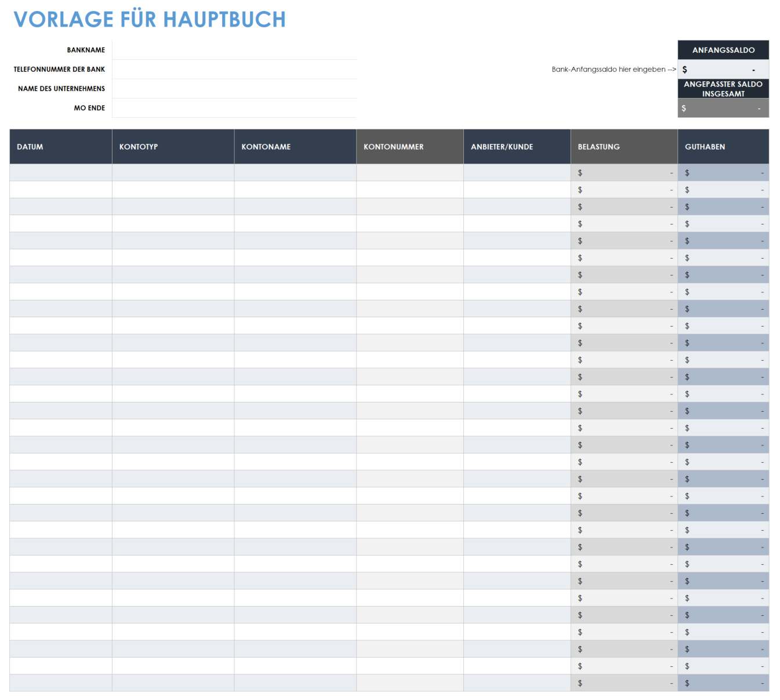Viewport: 780px width, 700px height.
Task: Click the Guthaben column header
Action: tap(723, 147)
